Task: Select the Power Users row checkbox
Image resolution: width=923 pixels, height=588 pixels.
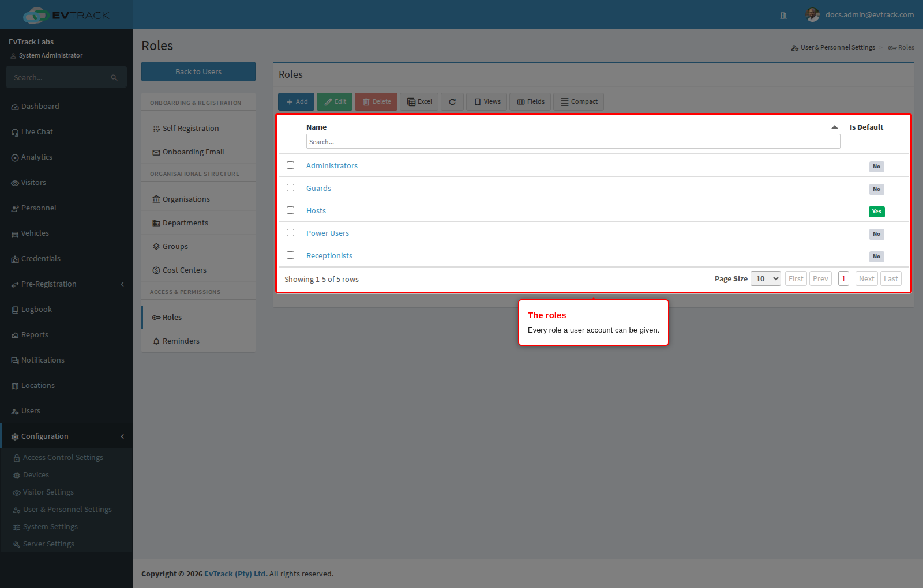Action: tap(291, 233)
